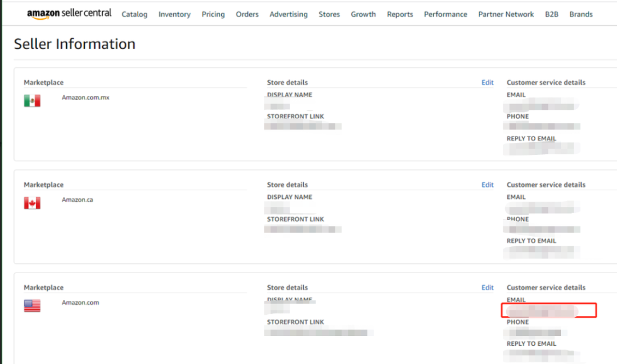Click the Amazon.com customer service phone value
This screenshot has height=364, width=617.
[x=535, y=333]
